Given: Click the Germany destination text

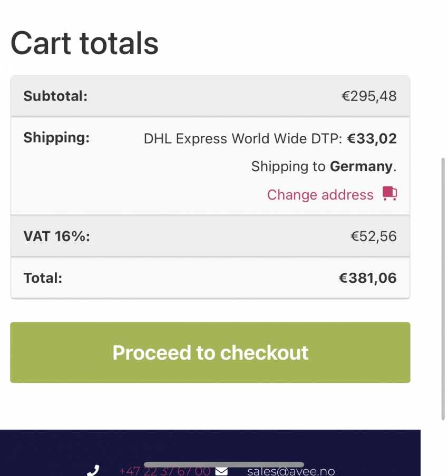Looking at the screenshot, I should [361, 166].
